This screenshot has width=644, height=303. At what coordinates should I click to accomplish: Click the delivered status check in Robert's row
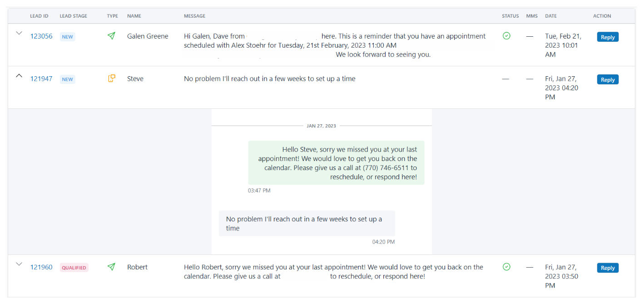point(506,267)
